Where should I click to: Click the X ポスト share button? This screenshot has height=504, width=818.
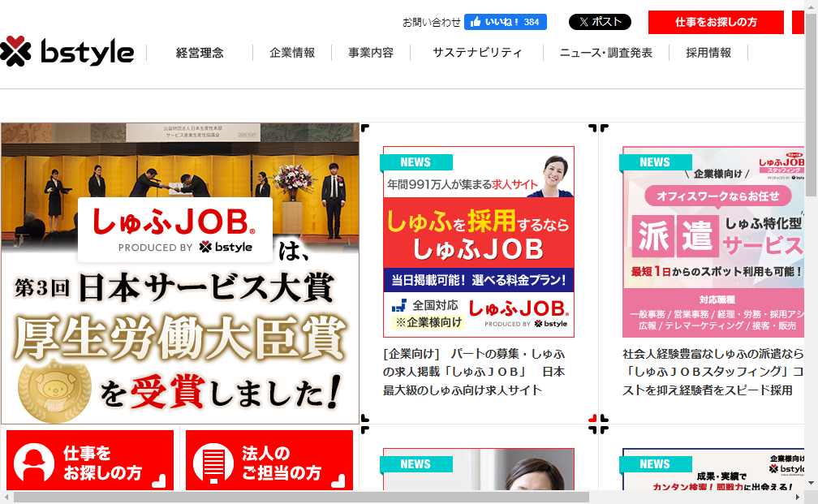pos(600,22)
